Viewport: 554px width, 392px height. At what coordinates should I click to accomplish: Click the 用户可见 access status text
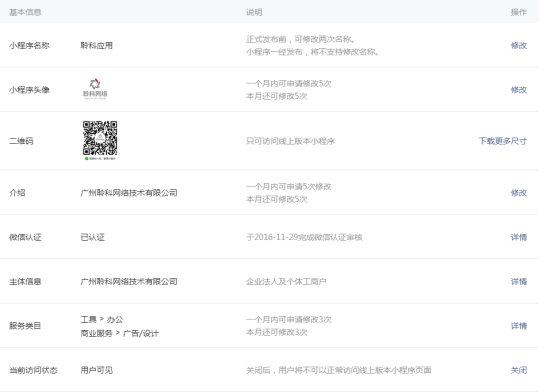coord(96,370)
